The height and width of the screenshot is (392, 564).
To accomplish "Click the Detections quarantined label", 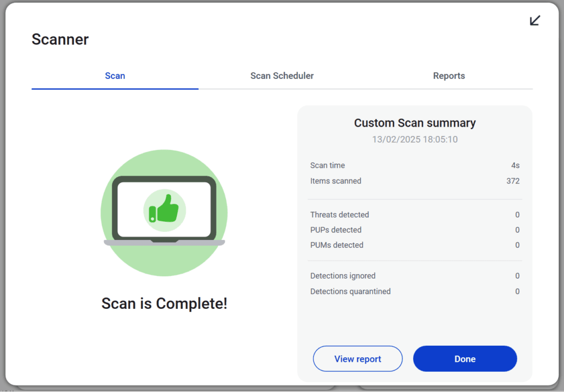I will point(350,291).
